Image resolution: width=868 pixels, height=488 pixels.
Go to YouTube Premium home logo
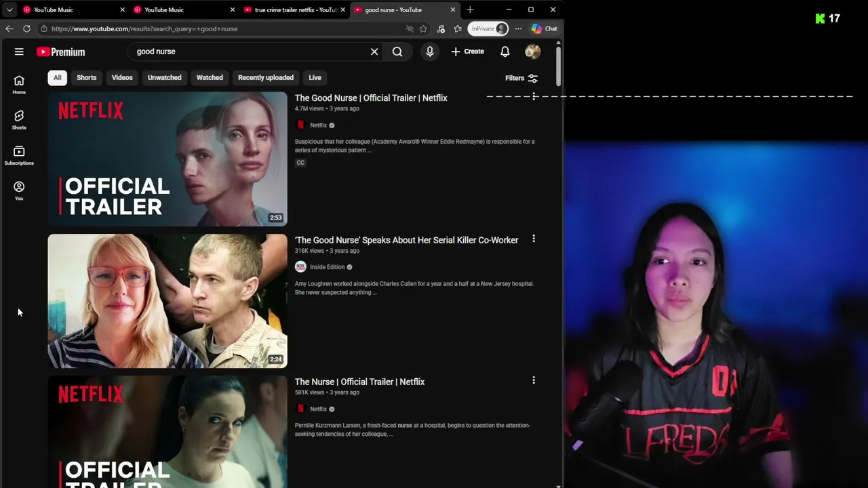tap(60, 52)
